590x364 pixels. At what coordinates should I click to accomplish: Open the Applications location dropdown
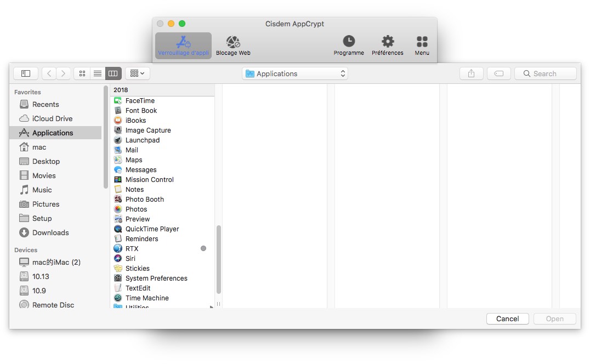coord(295,73)
